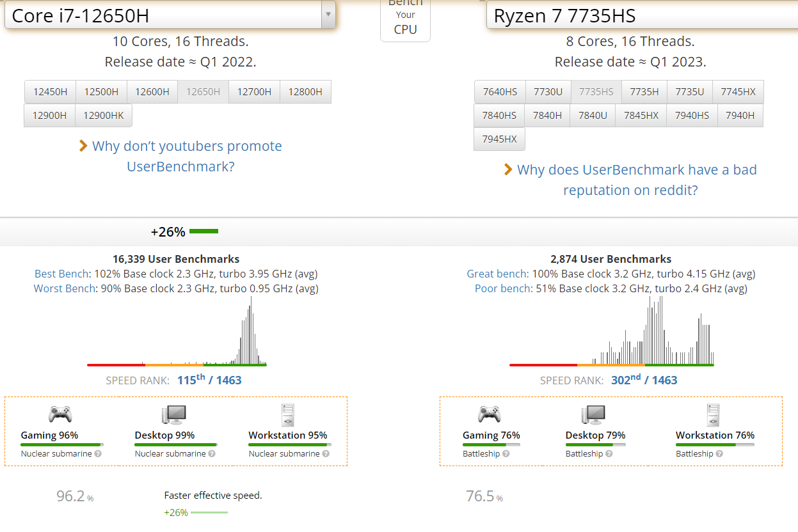This screenshot has height=532, width=798.
Task: Click the Best Bench link for i7-12650H
Action: click(x=61, y=274)
